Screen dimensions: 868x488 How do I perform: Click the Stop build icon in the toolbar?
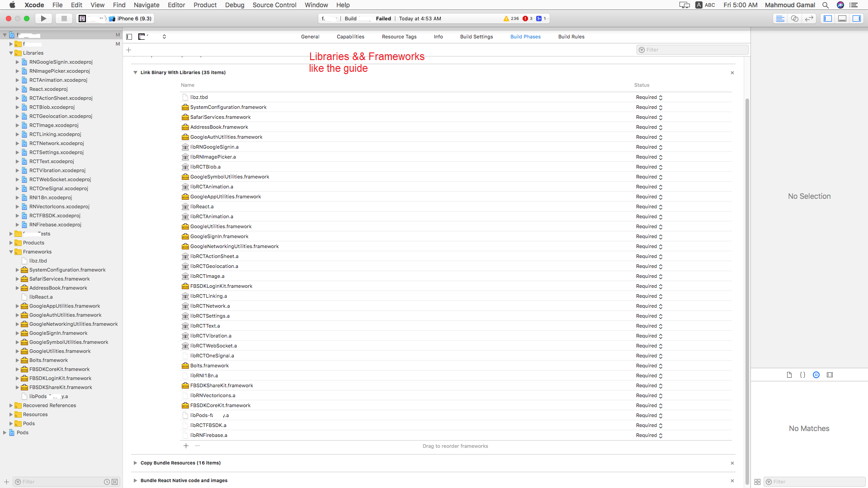(63, 19)
